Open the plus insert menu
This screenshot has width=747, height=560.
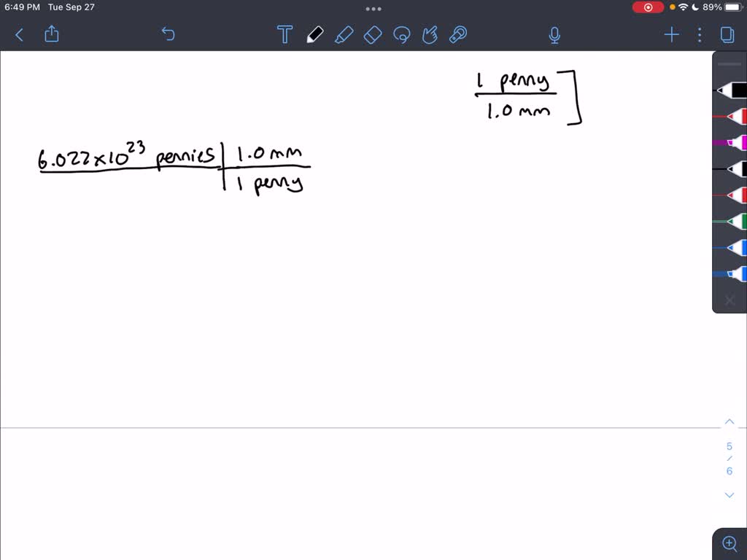(671, 35)
